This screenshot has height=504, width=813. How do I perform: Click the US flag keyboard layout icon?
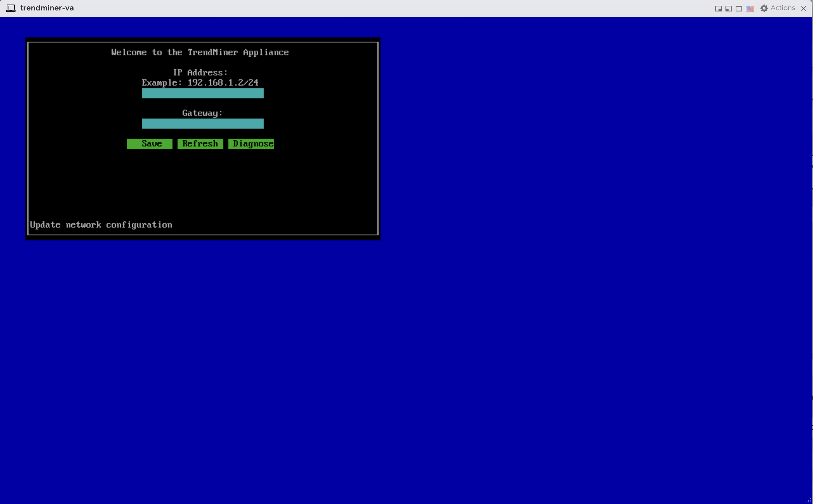tap(750, 9)
